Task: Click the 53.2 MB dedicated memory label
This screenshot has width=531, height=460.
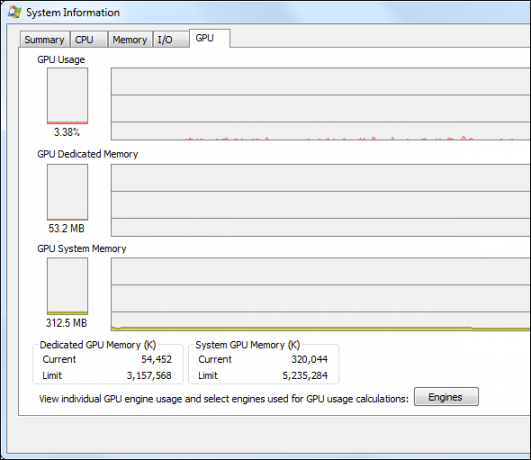Action: tap(66, 228)
